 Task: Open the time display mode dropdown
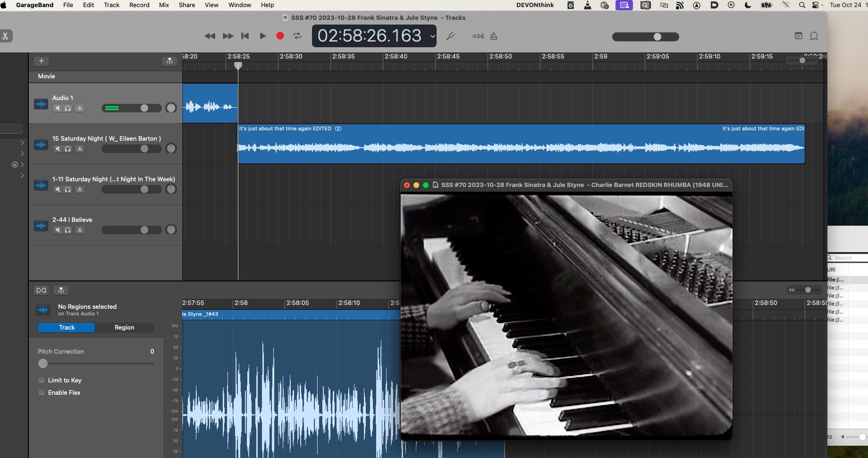(x=432, y=36)
